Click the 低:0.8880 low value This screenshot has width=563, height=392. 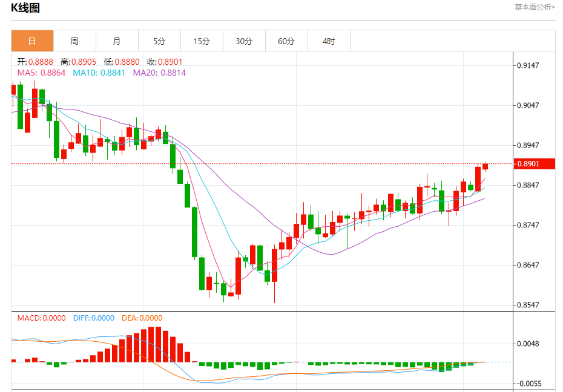pyautogui.click(x=121, y=62)
